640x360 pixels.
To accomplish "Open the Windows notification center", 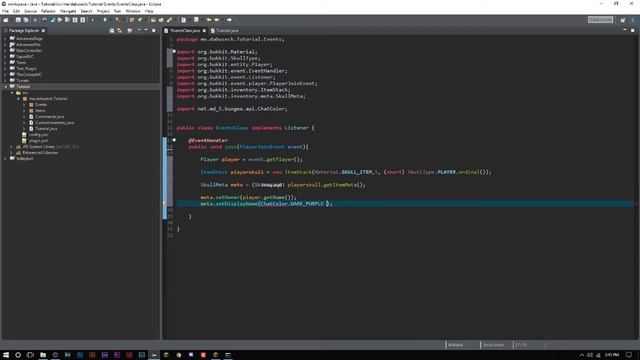I will [x=629, y=355].
